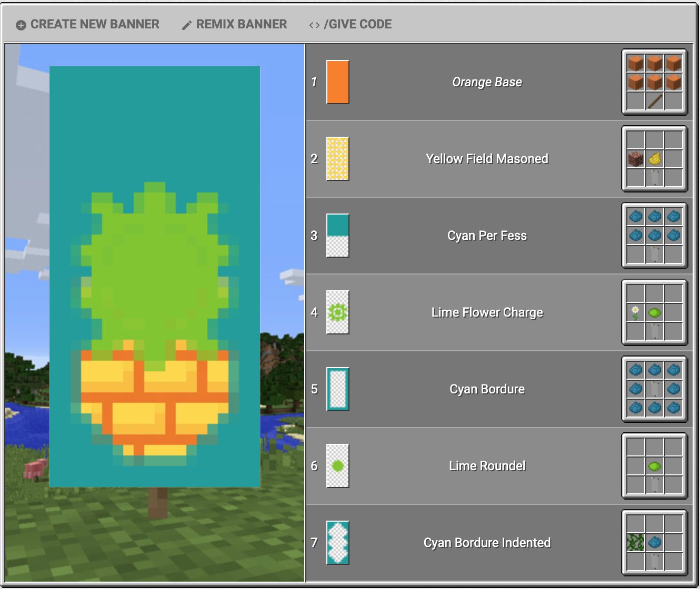Screen dimensions: 700x589
Task: Click the Remix Banner pencil icon
Action: 186,25
